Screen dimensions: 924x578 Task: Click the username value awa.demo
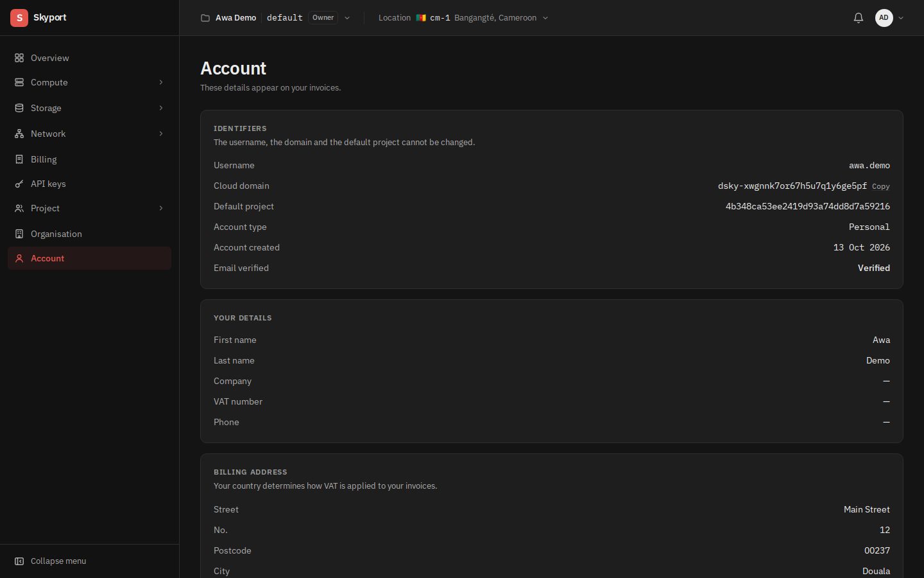pyautogui.click(x=869, y=166)
